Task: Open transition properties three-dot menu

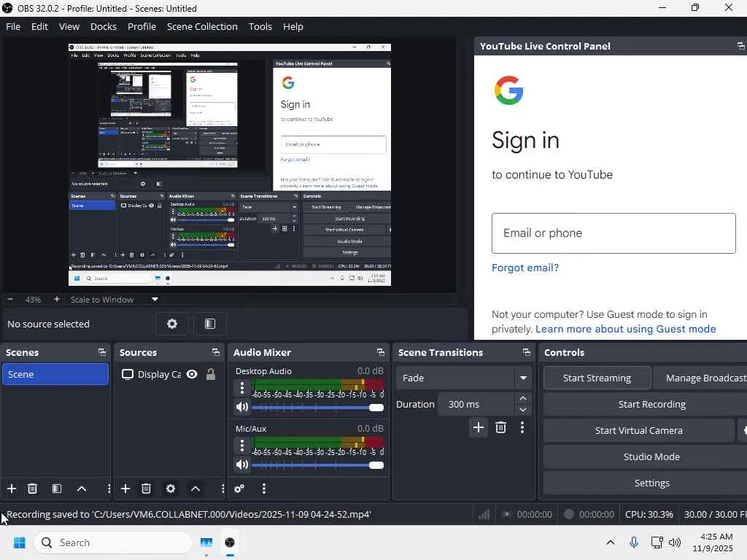Action: click(x=522, y=427)
